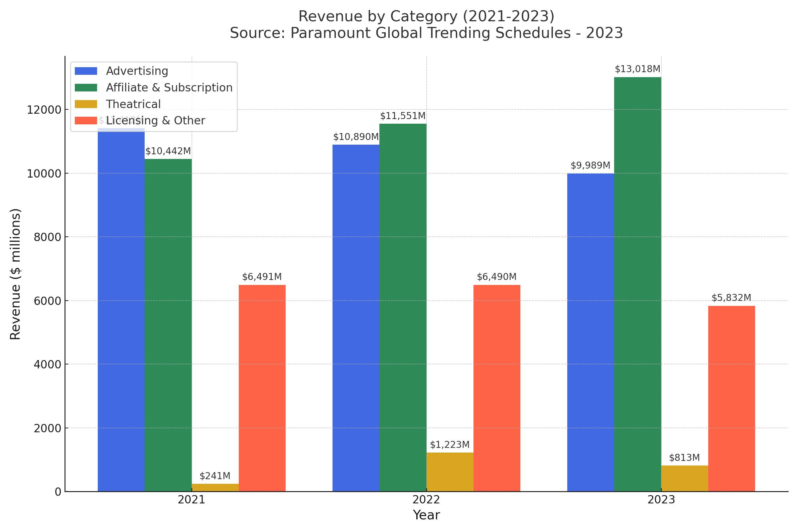Click the Revenue ($ millions) axis title

[16, 274]
